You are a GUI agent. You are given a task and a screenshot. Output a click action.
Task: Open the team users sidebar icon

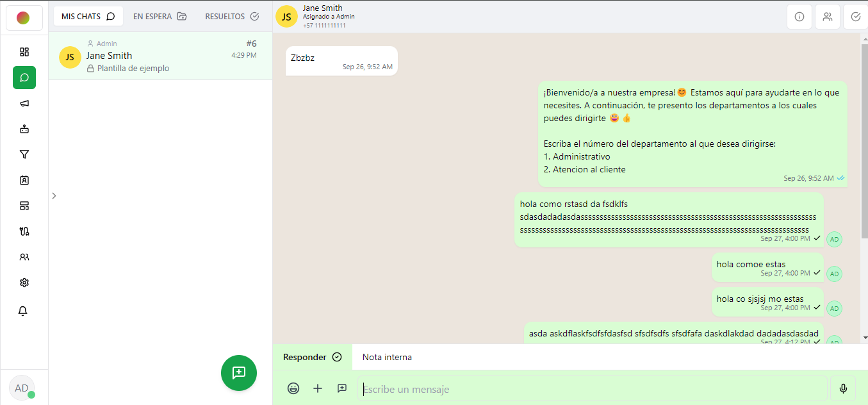(x=24, y=257)
